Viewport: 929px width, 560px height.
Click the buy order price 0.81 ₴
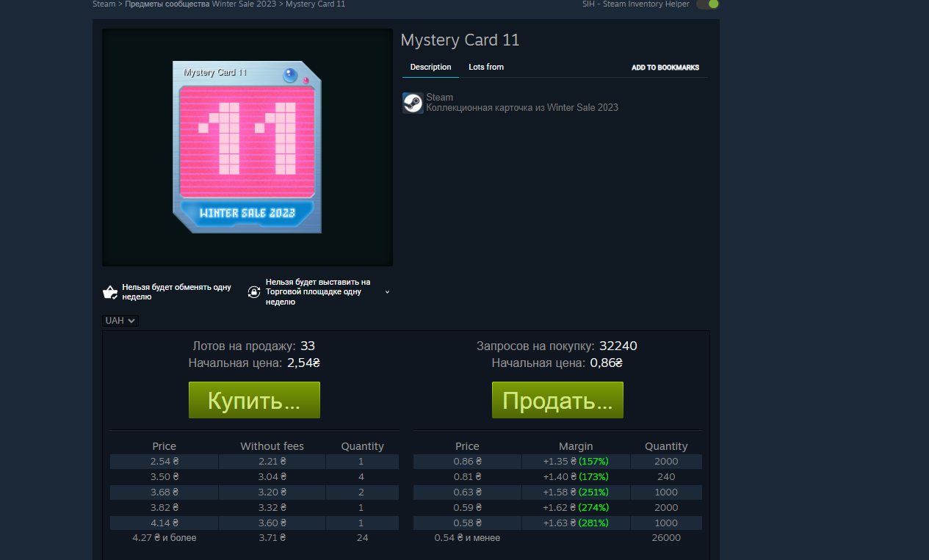point(468,477)
